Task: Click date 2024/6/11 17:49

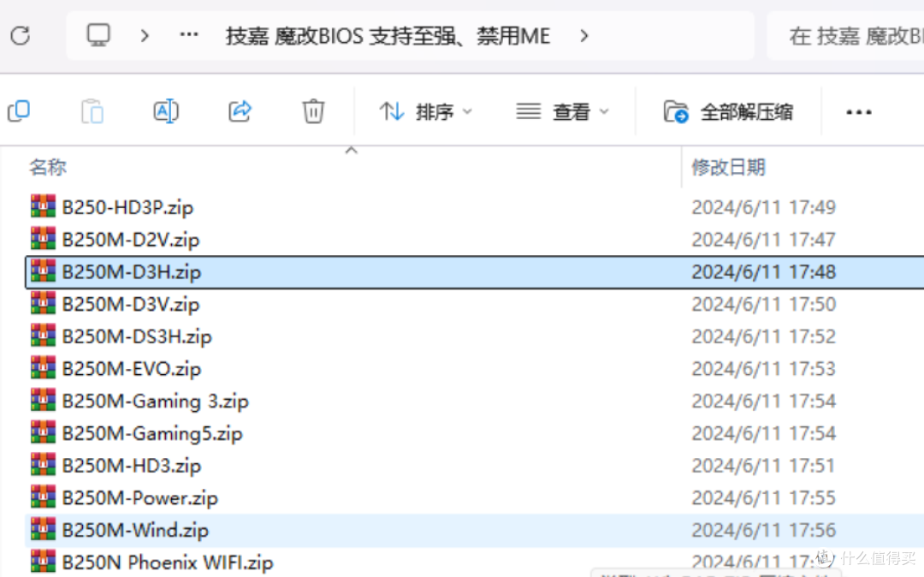Action: (x=764, y=207)
